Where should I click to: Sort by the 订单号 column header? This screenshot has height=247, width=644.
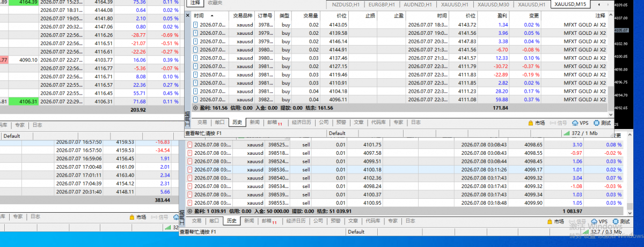coord(266,16)
